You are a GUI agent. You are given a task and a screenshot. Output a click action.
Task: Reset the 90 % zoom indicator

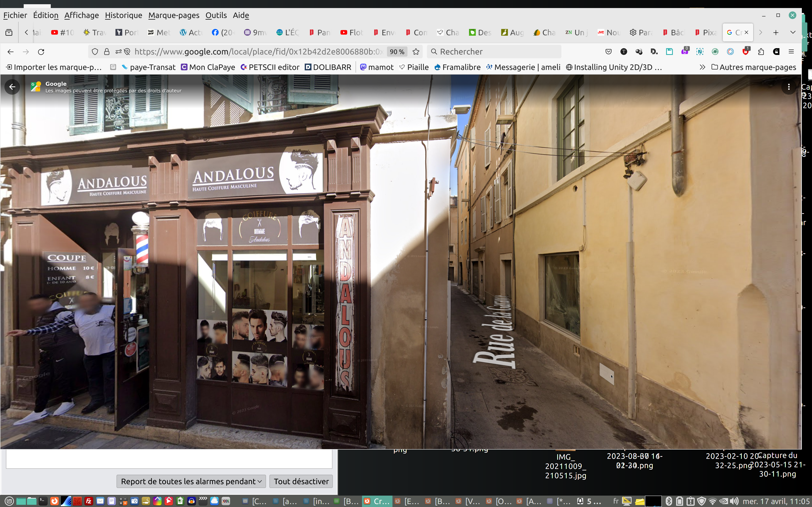point(397,52)
